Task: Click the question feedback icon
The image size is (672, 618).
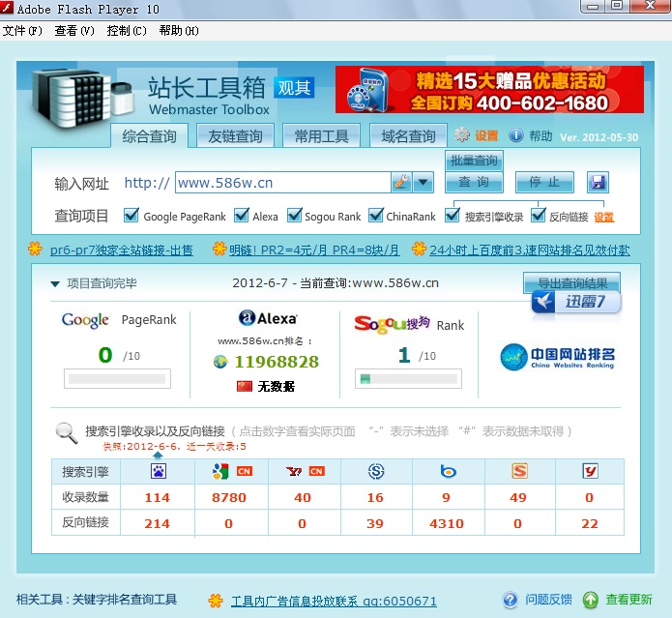Action: (510, 600)
